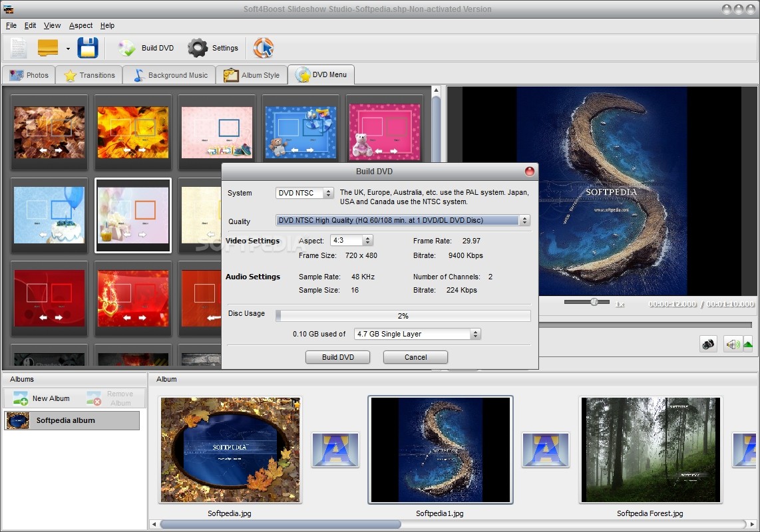Select the Softpedia1.jpg slide thumbnail

[x=441, y=450]
